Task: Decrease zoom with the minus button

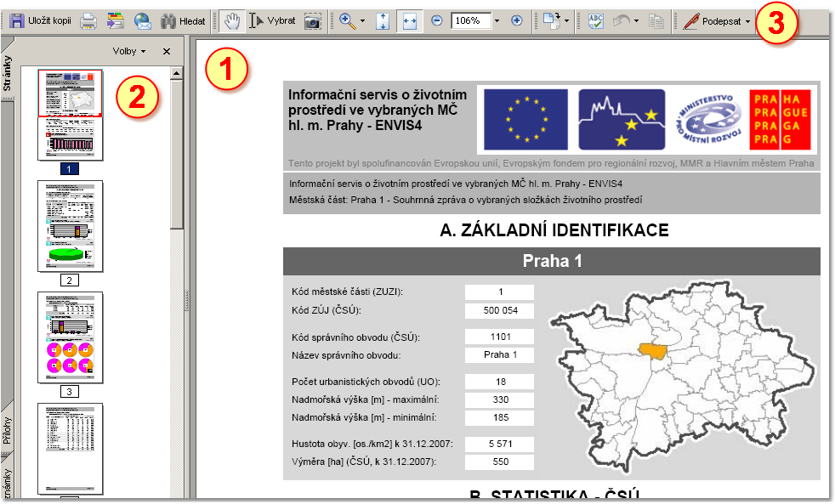Action: coord(436,21)
